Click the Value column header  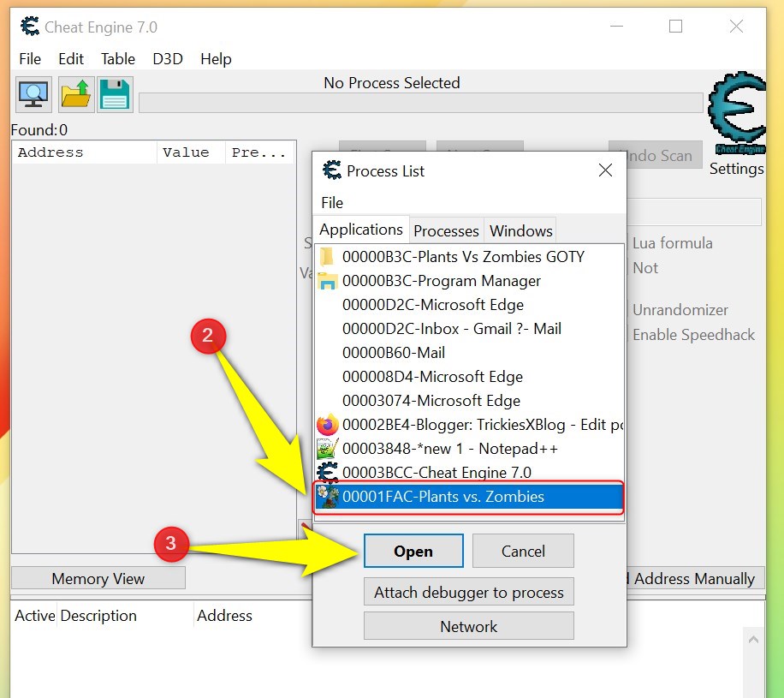(x=191, y=152)
